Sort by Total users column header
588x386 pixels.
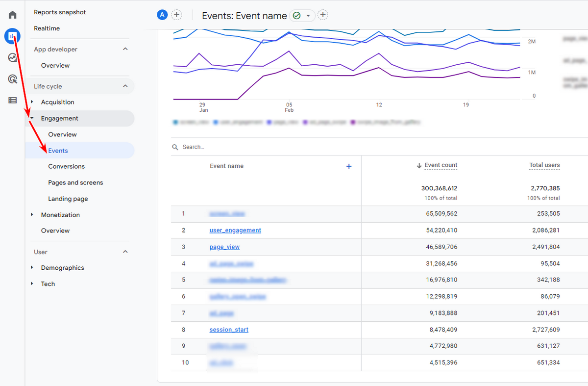point(544,165)
